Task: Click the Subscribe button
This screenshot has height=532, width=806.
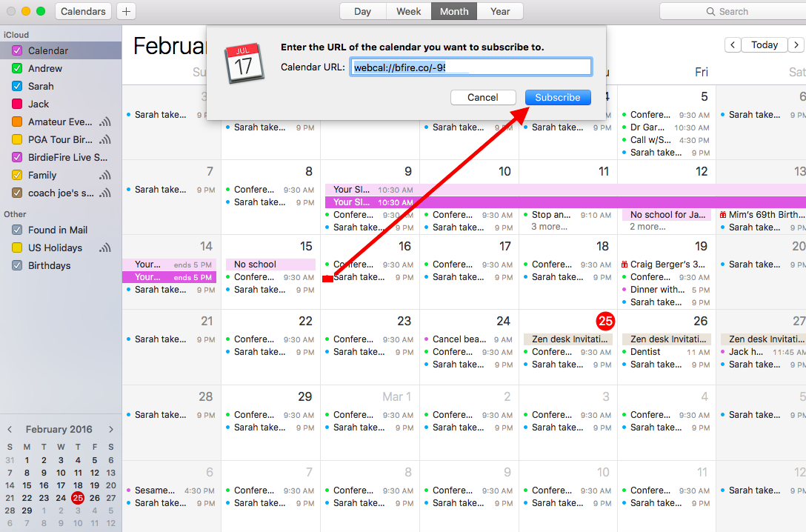Action: (x=558, y=97)
